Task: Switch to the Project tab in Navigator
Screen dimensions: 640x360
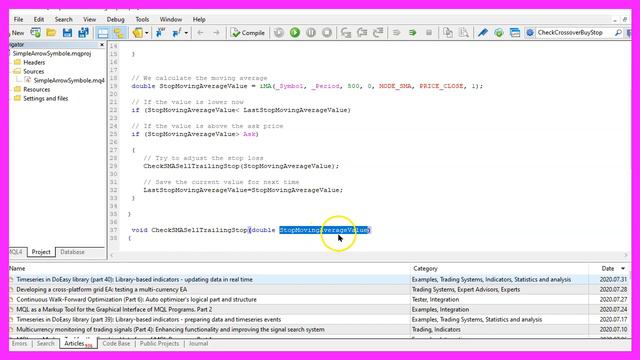Action: pyautogui.click(x=41, y=252)
